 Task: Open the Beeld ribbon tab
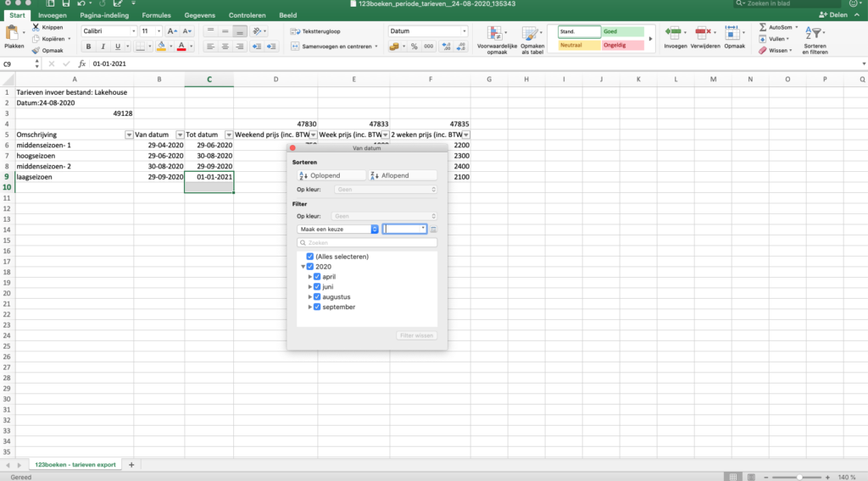tap(288, 15)
